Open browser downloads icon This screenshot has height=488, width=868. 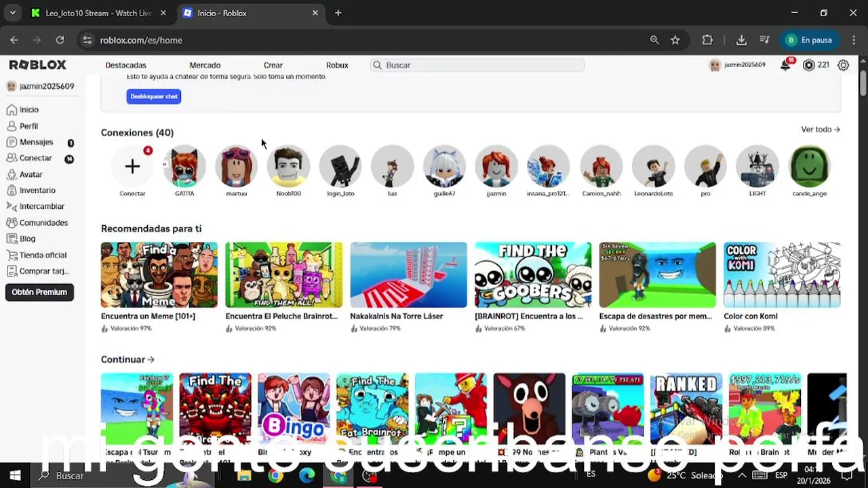[x=741, y=40]
